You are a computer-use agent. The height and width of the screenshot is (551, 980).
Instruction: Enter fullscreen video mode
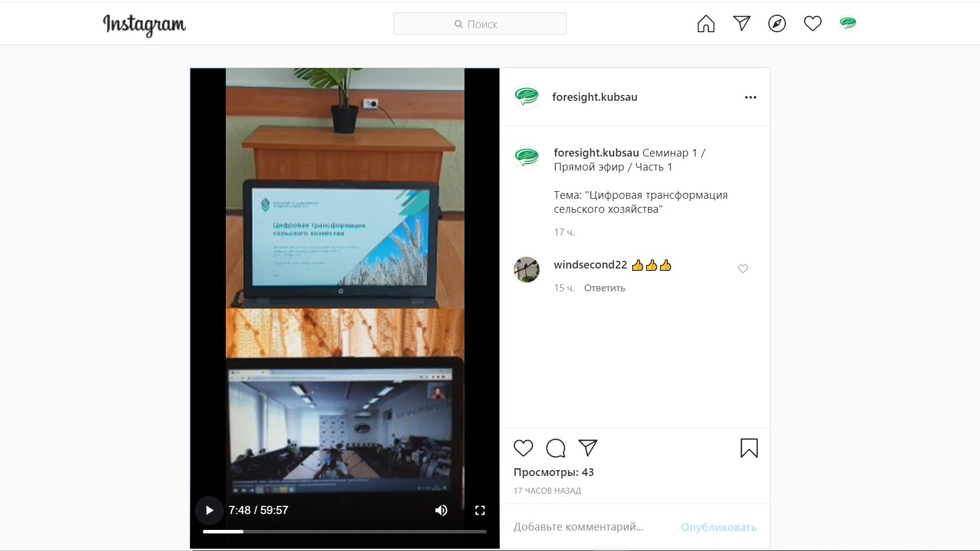(480, 510)
